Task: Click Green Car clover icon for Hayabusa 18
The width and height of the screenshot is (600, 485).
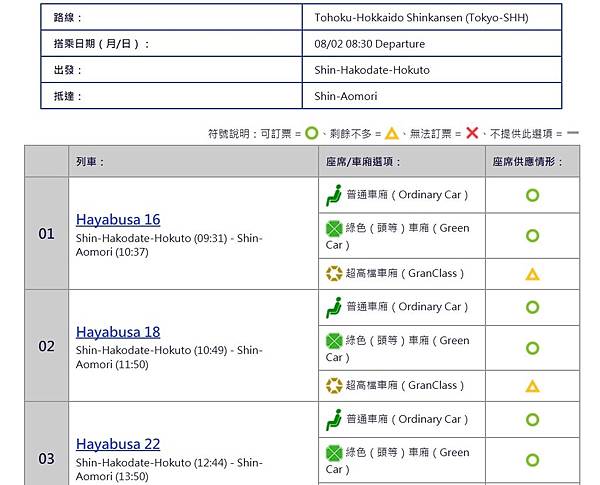Action: coord(334,341)
